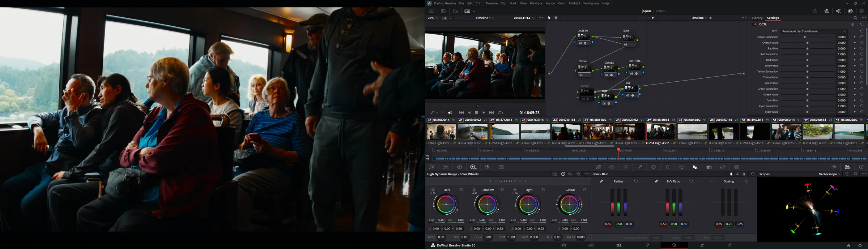This screenshot has height=249, width=868.
Task: Open the Playback menu
Action: pos(536,3)
